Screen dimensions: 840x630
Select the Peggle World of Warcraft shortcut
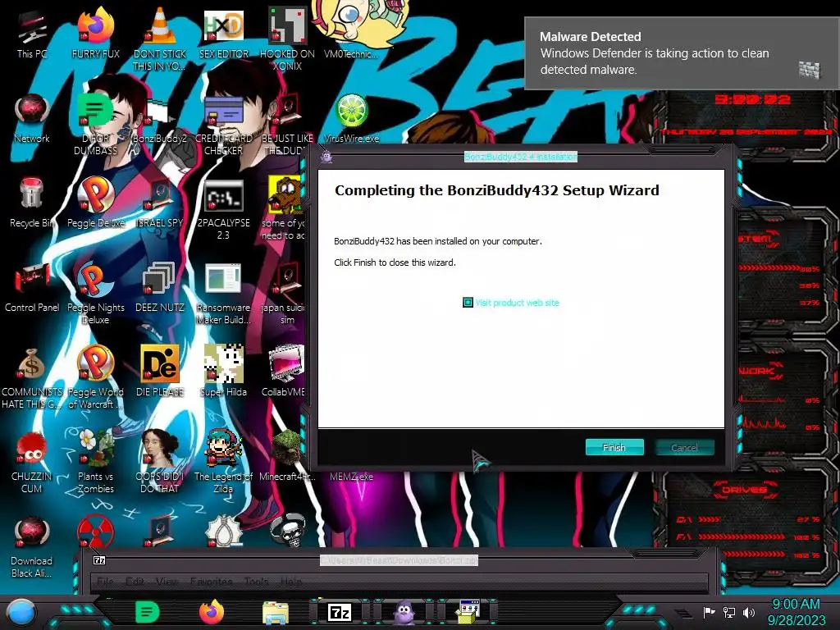95,377
